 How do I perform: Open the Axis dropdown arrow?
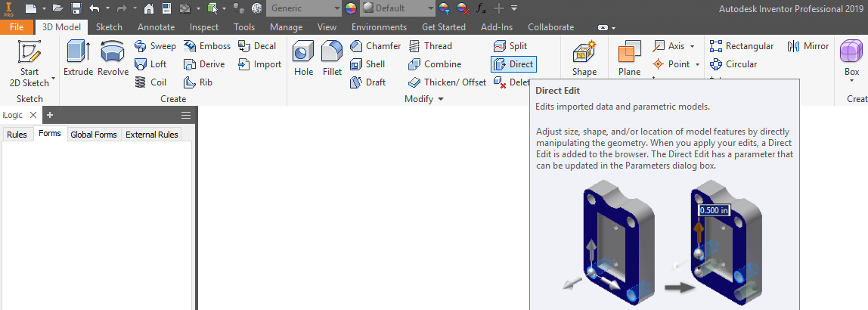(692, 46)
